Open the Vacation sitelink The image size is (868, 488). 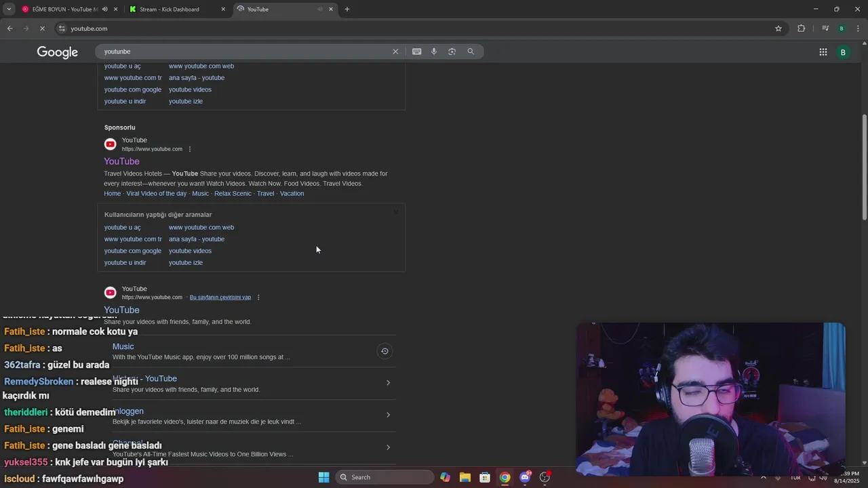point(292,193)
